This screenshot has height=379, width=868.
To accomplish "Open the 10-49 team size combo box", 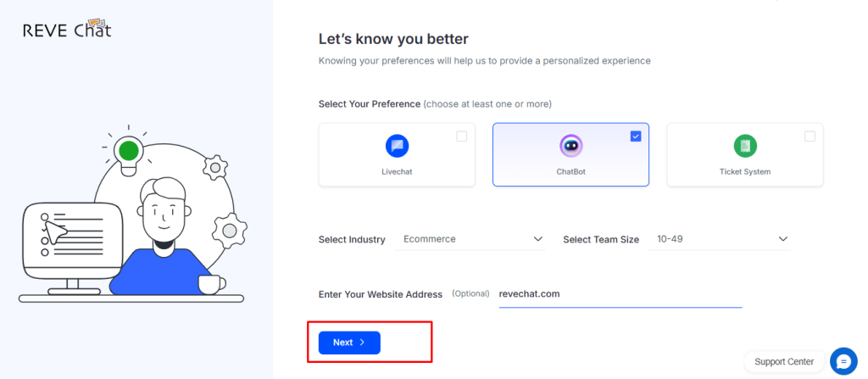I will (719, 239).
